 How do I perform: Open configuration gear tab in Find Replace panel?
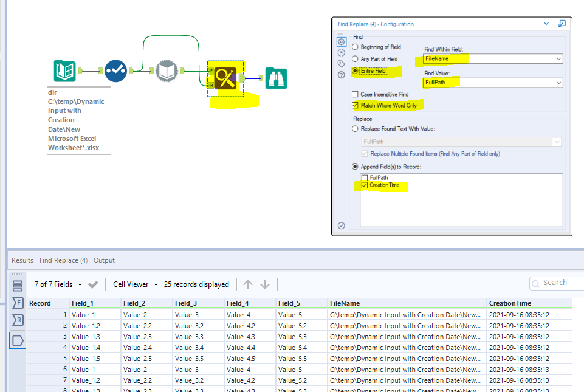click(x=341, y=42)
